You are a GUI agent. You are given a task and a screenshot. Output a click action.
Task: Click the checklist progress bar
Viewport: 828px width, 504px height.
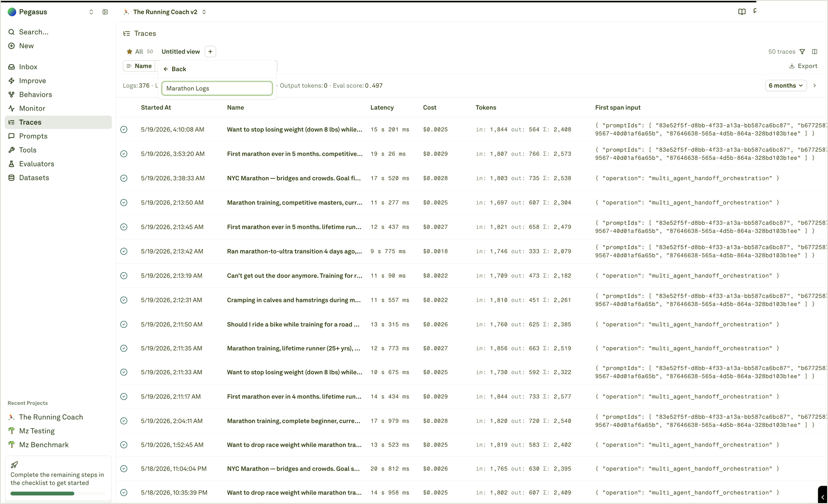[58, 493]
